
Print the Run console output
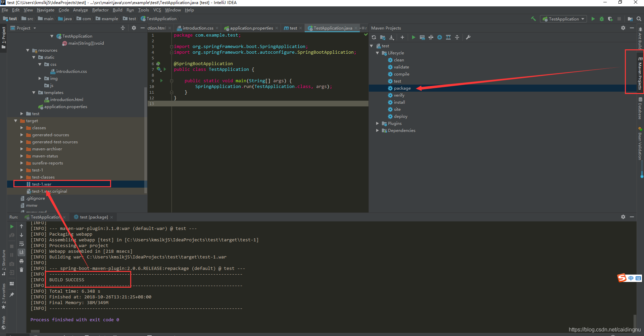click(21, 261)
